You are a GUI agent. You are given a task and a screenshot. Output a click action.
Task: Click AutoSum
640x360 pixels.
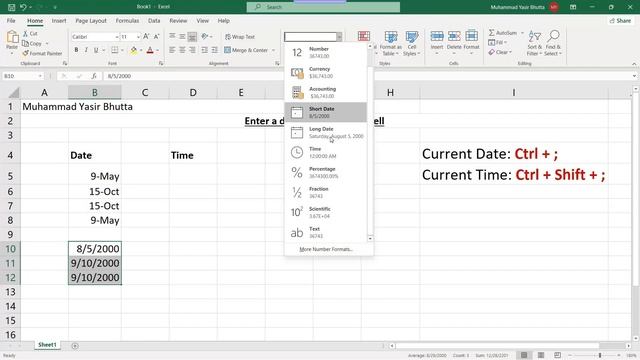pyautogui.click(x=503, y=33)
